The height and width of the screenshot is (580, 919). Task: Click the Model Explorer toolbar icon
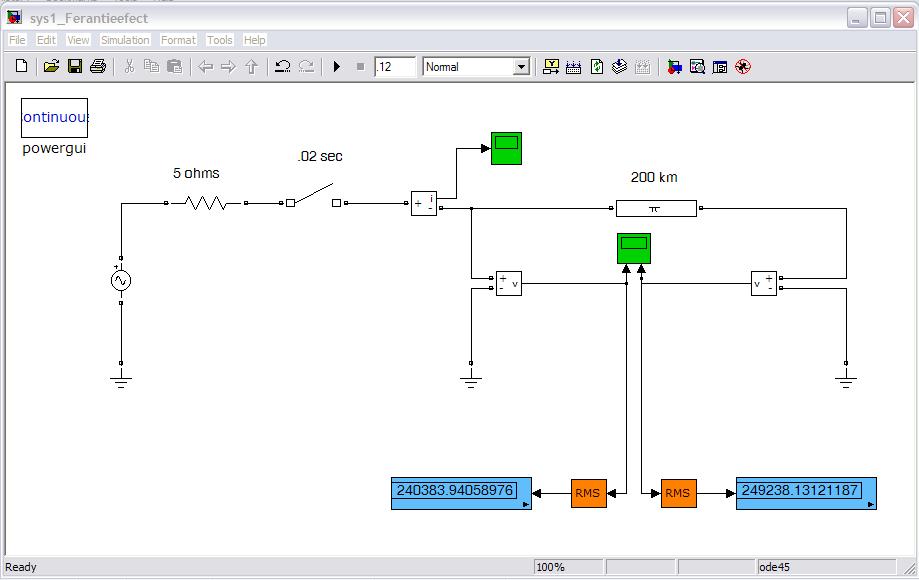(x=697, y=67)
